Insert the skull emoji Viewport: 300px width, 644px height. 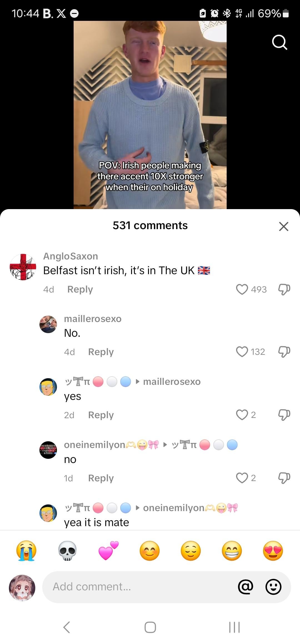67,551
